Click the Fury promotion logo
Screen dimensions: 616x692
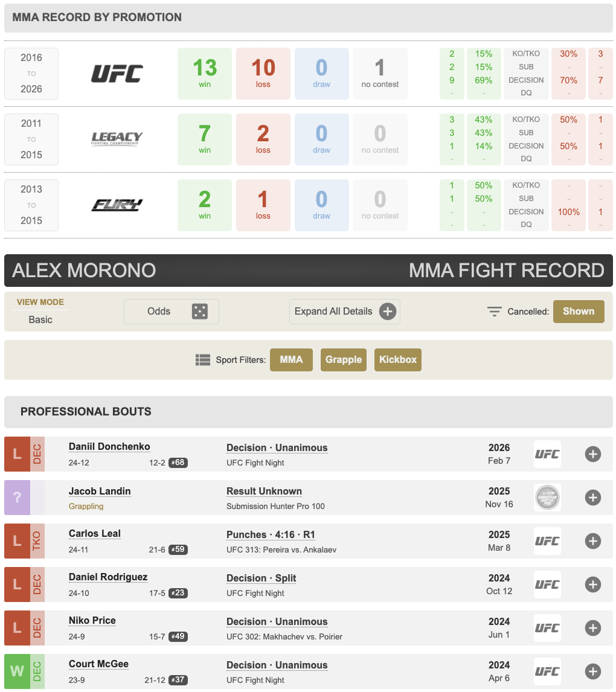click(117, 205)
